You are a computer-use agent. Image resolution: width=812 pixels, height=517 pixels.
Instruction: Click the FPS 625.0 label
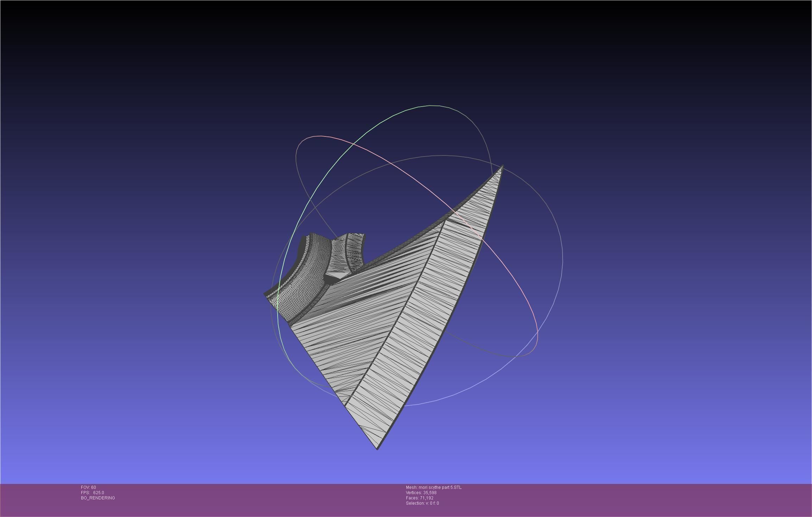point(92,493)
